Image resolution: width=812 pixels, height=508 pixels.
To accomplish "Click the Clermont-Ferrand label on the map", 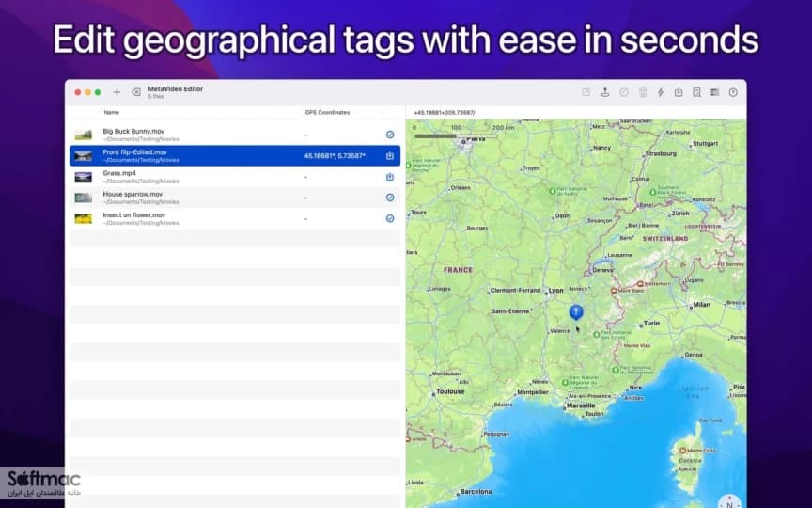I will [515, 291].
